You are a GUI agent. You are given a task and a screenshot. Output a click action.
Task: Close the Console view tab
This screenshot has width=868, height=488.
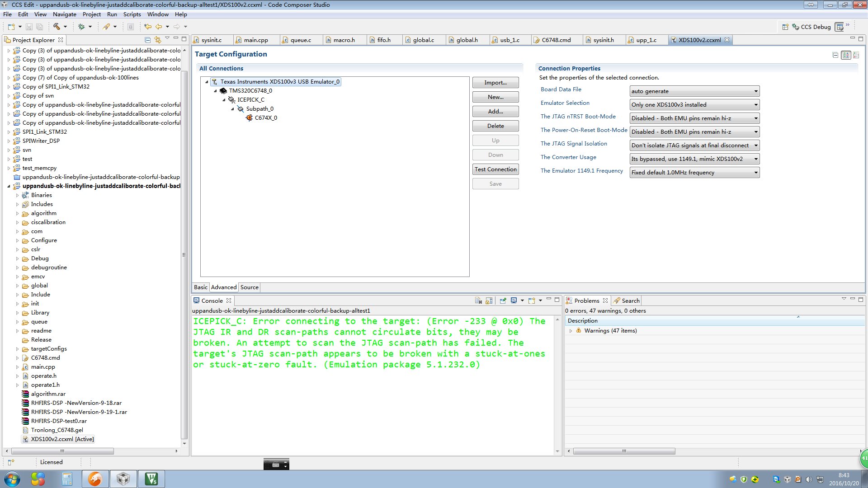pyautogui.click(x=229, y=300)
